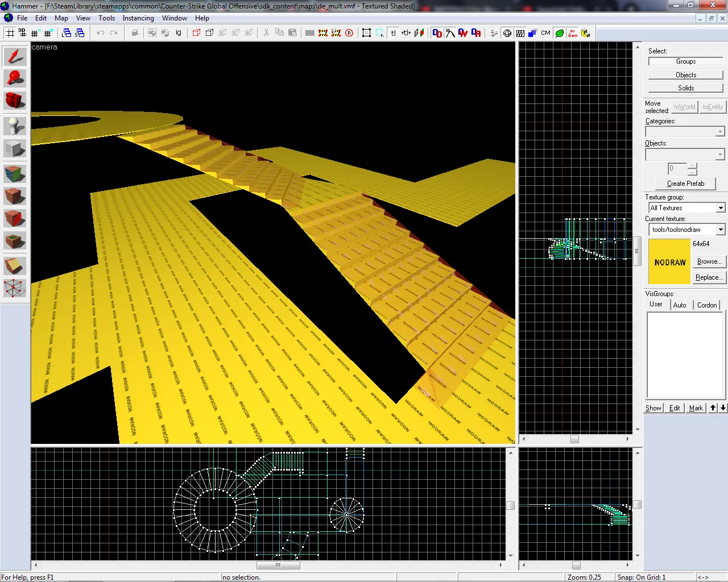The height and width of the screenshot is (582, 728).
Task: Click the Copy toolbar icon
Action: [x=279, y=33]
